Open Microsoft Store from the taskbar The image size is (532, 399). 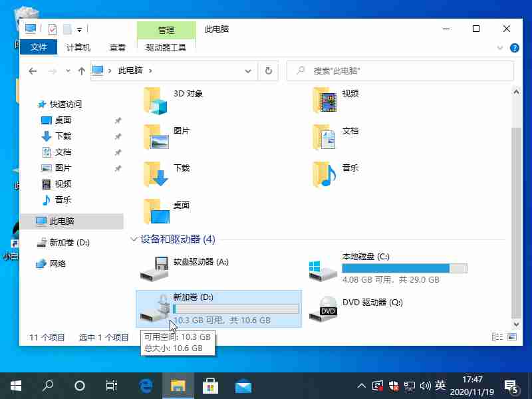pyautogui.click(x=210, y=385)
